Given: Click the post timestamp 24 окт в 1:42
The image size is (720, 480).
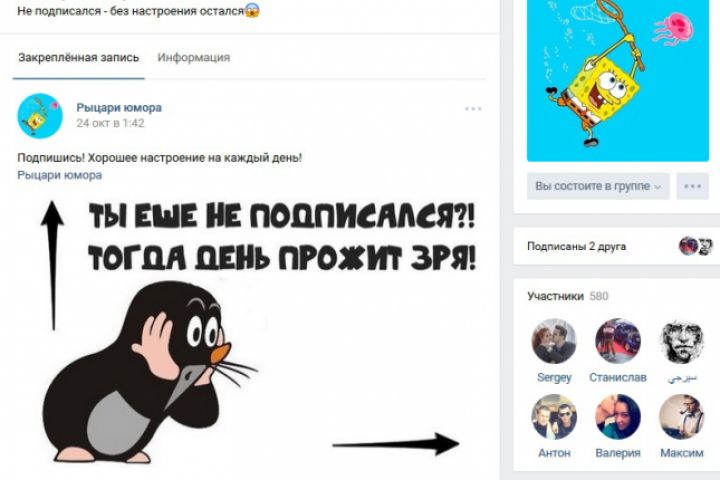Looking at the screenshot, I should click(x=110, y=123).
